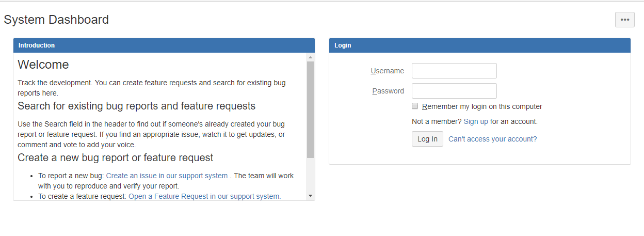Click the Introduction panel scroll-down arrow
Screen dimensions: 644x236
click(310, 196)
